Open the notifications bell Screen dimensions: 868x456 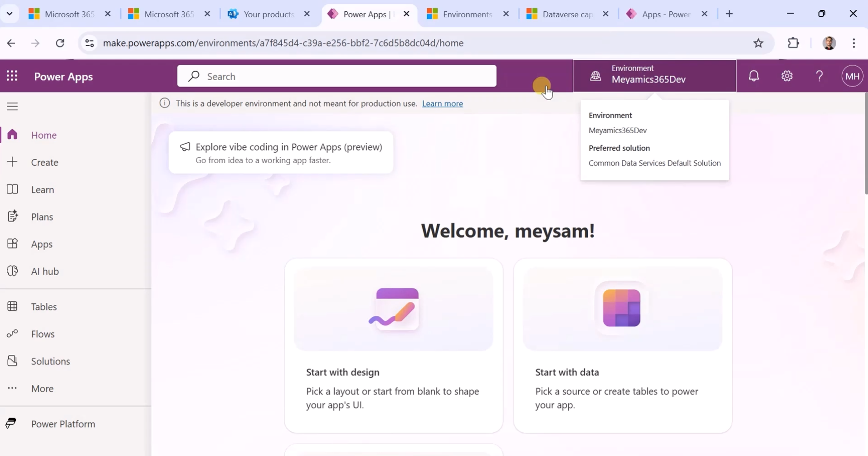tap(754, 76)
